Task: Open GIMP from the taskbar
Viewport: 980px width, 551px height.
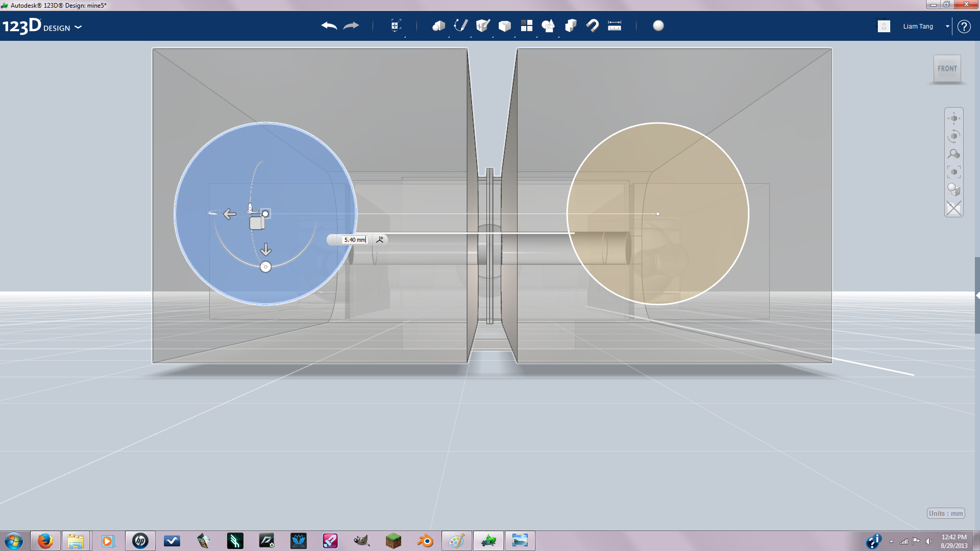Action: (362, 541)
